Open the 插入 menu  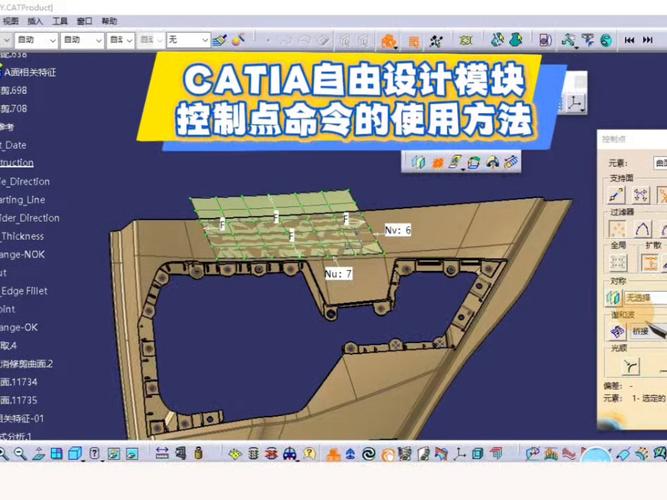click(35, 21)
